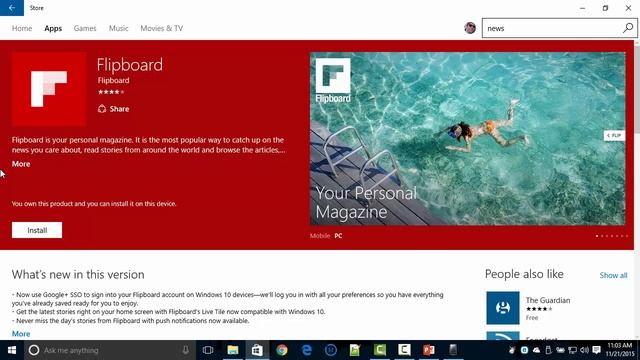Click the search magnifier icon

[628, 28]
